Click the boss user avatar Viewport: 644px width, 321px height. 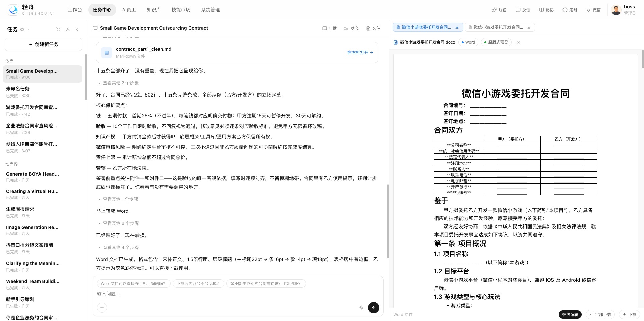616,10
